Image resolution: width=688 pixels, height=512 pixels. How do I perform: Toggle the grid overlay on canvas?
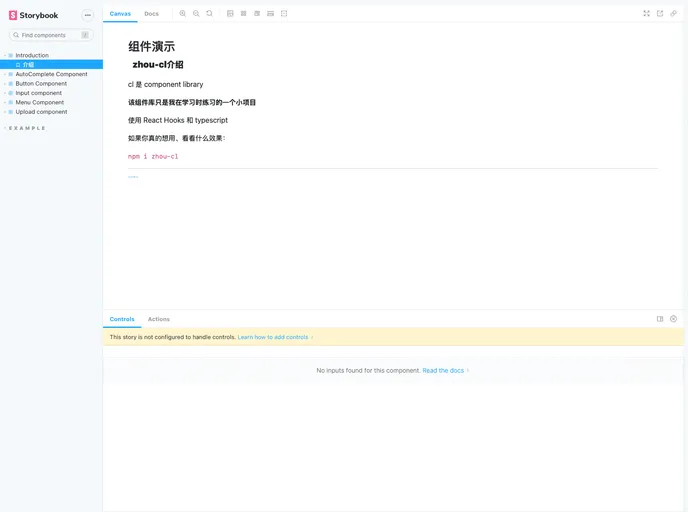pos(244,14)
